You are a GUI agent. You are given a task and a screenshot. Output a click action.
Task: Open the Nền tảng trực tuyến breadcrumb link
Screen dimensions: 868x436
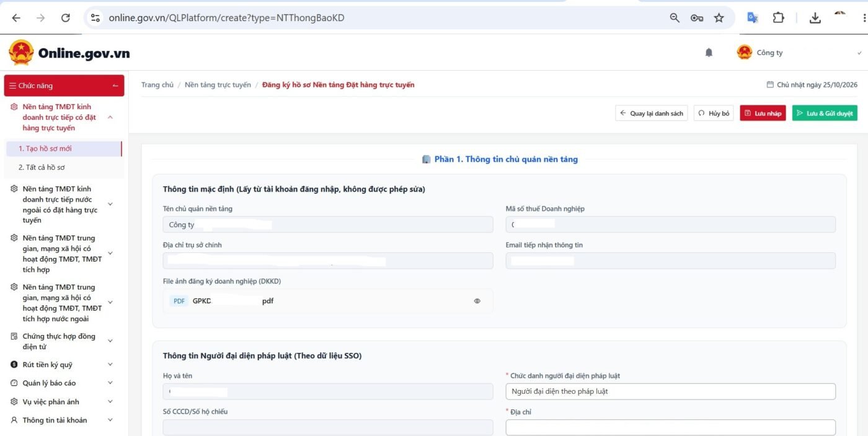pyautogui.click(x=218, y=85)
